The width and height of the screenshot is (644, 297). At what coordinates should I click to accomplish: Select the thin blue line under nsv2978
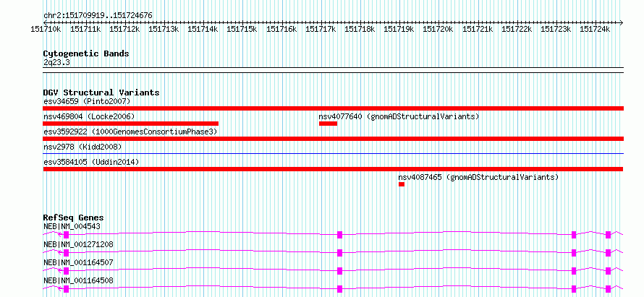[x=333, y=154]
